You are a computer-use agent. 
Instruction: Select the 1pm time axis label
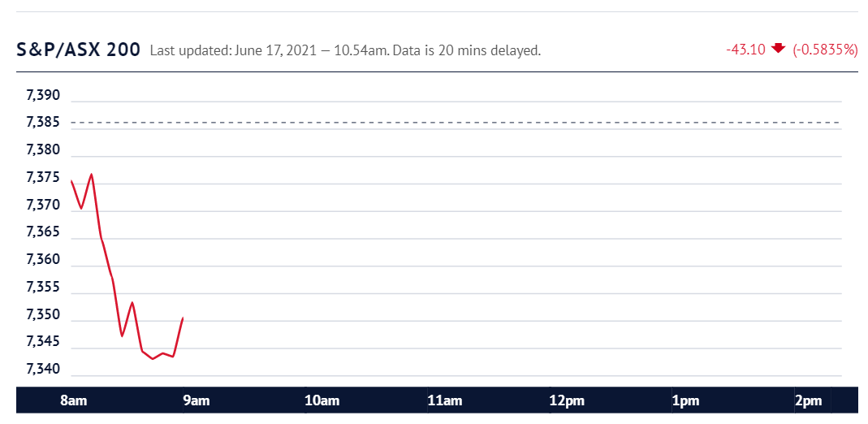tap(685, 400)
